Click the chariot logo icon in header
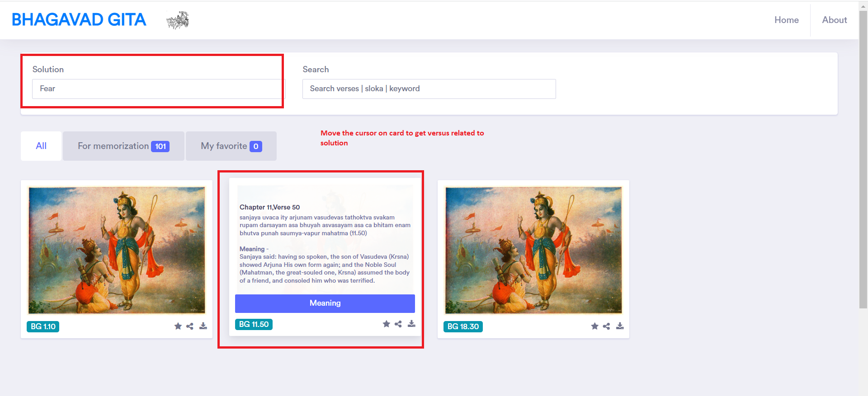Image resolution: width=868 pixels, height=396 pixels. pyautogui.click(x=178, y=20)
